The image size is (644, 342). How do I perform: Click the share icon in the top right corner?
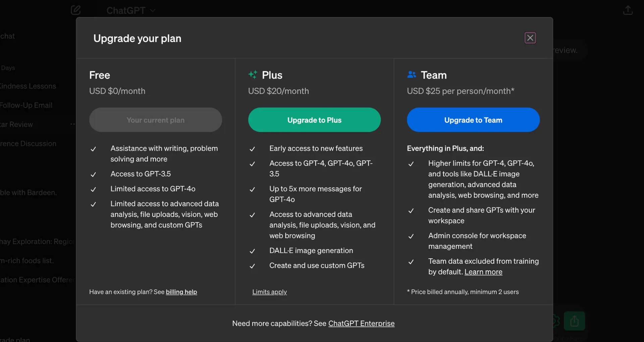coord(628,10)
